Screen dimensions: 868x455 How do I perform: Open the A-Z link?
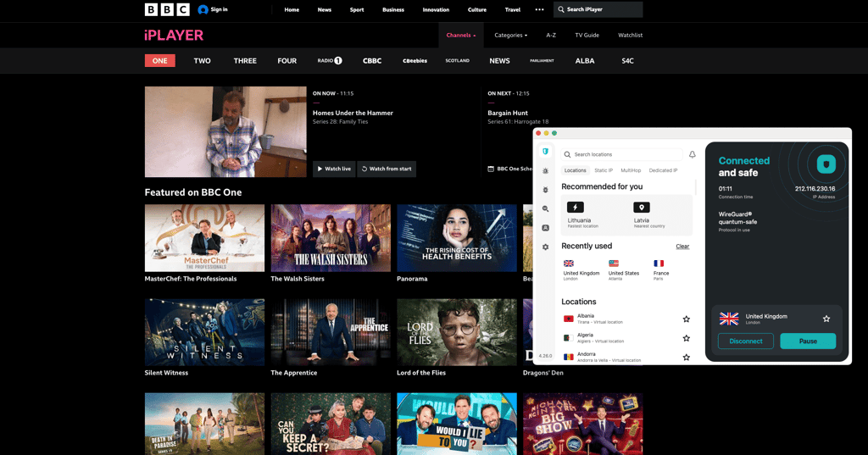pyautogui.click(x=551, y=35)
